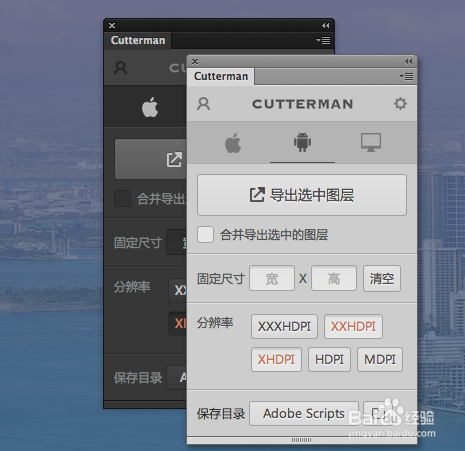Click CUTTERMAN logo title in light panel

pyautogui.click(x=302, y=104)
